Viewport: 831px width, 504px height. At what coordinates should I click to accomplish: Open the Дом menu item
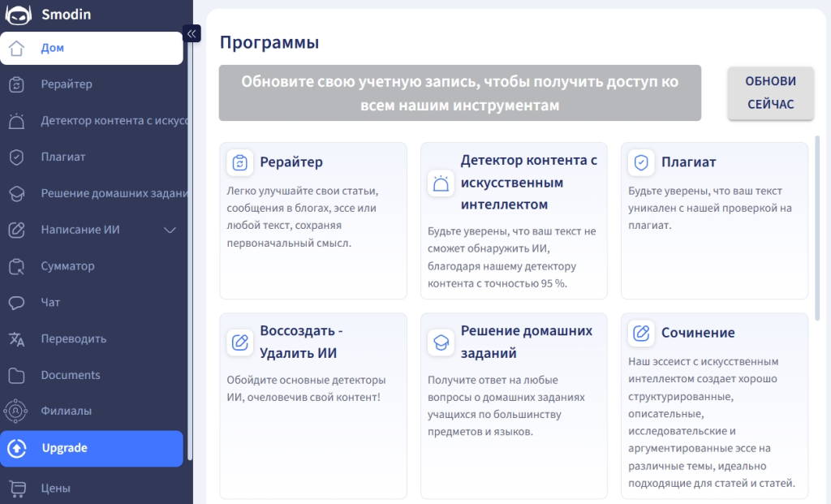coord(92,48)
